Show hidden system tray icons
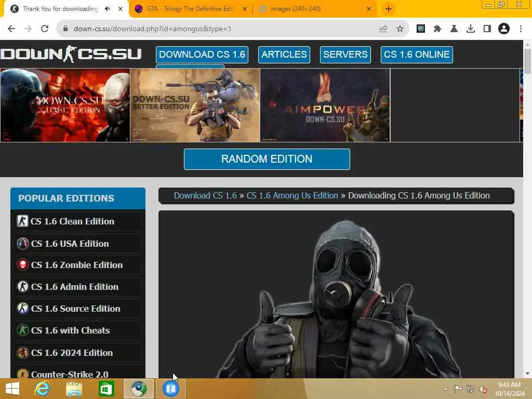The width and height of the screenshot is (532, 399). pos(445,389)
